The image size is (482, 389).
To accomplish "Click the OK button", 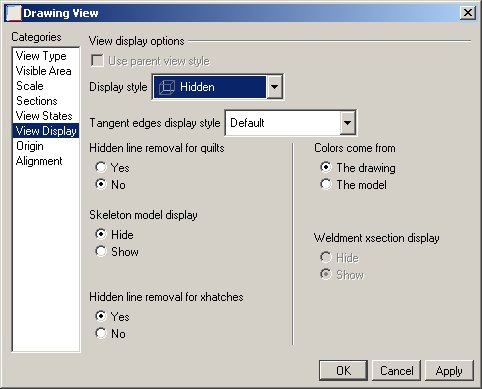I will tap(343, 370).
